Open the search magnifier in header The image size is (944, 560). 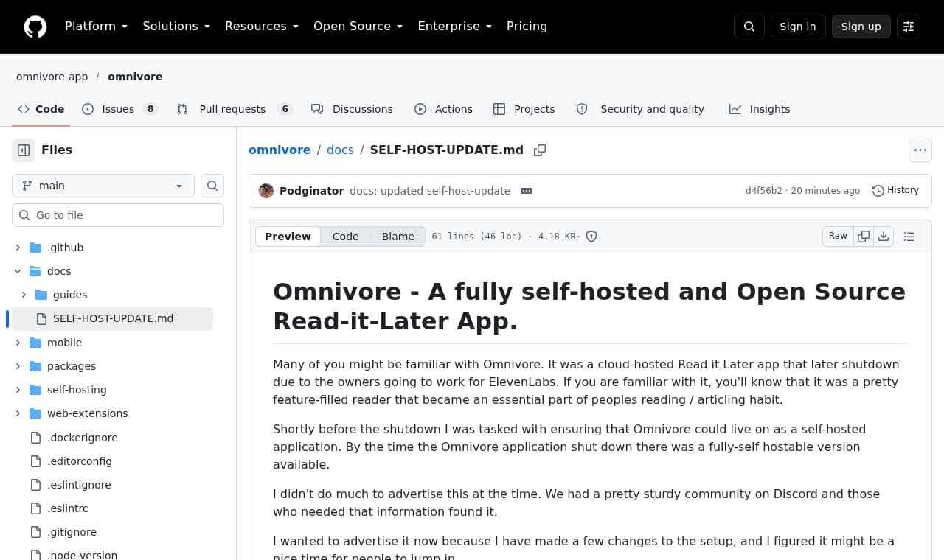[x=749, y=27]
